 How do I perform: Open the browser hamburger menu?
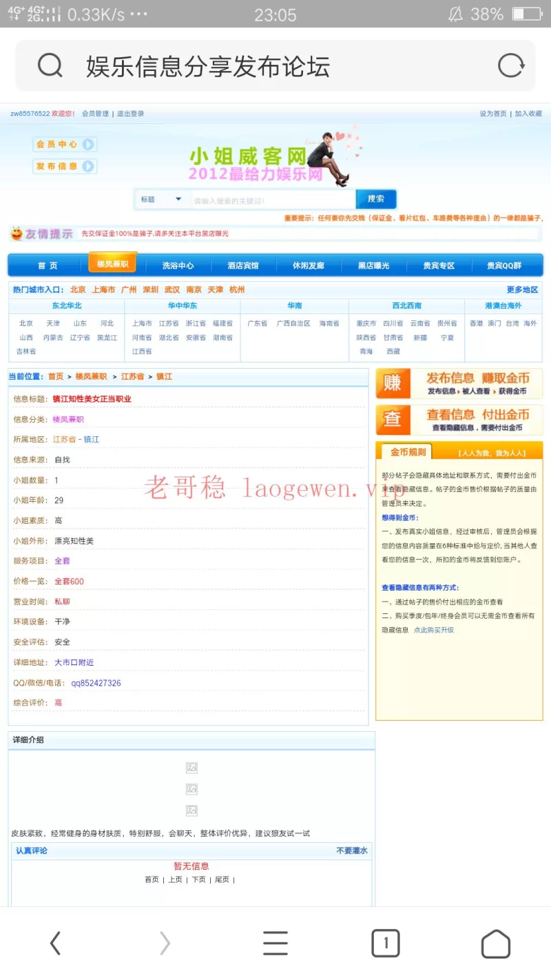(275, 943)
